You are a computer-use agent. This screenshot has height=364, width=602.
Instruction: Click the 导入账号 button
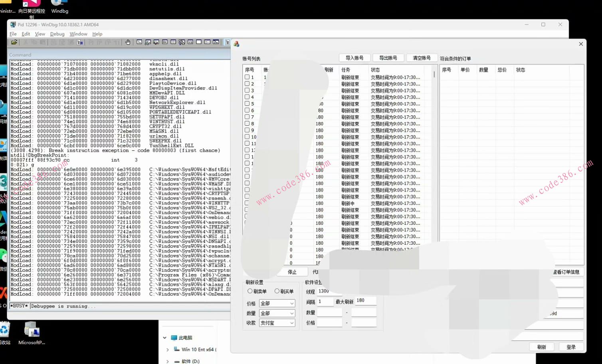354,58
